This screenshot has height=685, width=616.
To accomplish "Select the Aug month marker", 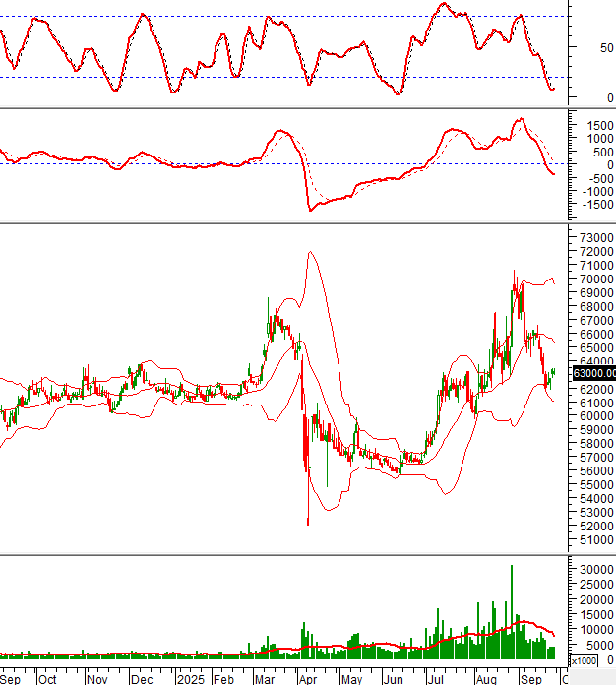I will click(484, 678).
